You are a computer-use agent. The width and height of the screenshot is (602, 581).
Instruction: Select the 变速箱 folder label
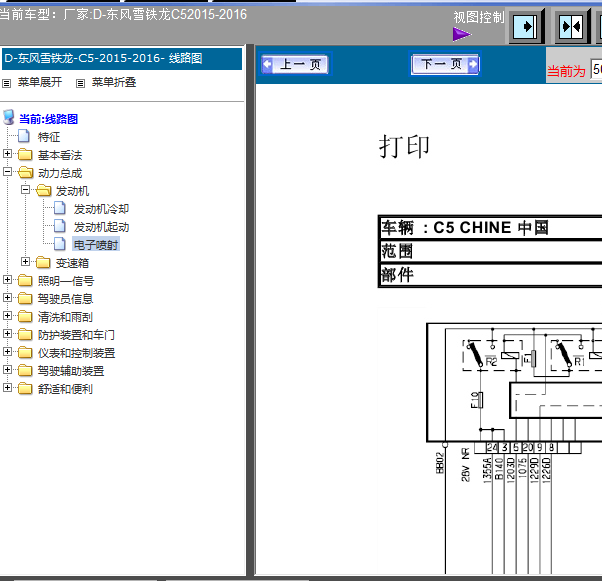click(72, 263)
